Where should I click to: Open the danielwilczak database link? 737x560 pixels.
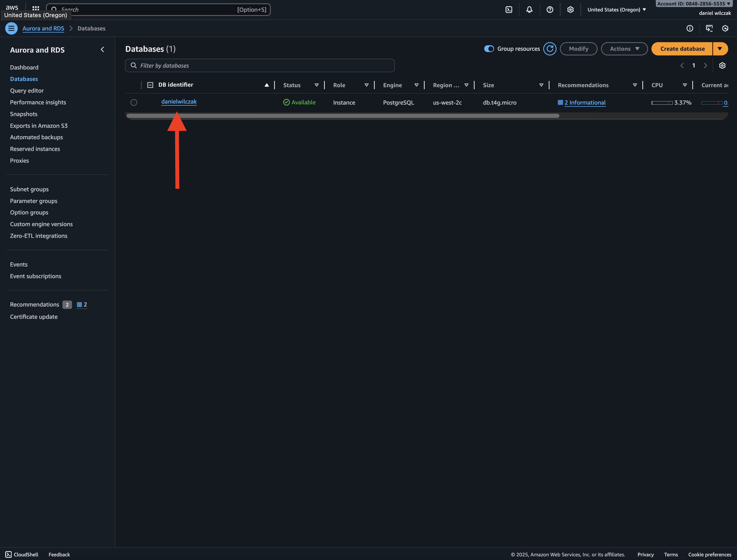pos(179,102)
